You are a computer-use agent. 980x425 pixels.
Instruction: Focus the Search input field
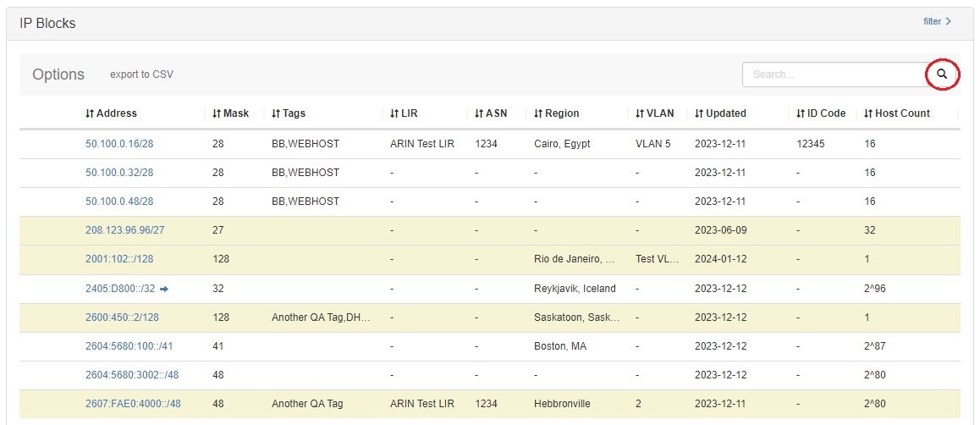(x=833, y=75)
